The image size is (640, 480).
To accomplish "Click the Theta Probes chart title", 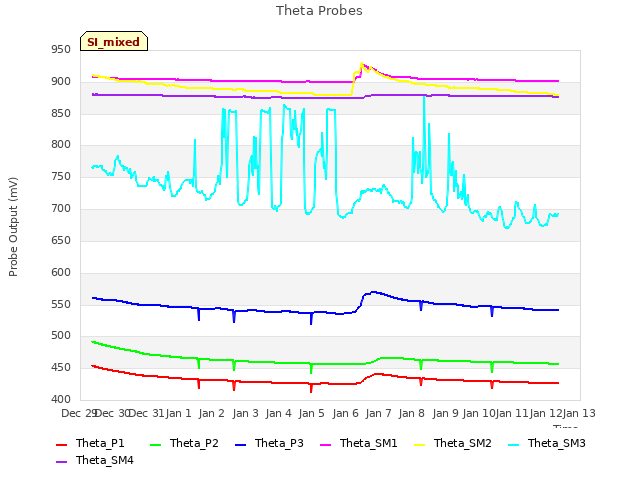I will pyautogui.click(x=319, y=11).
